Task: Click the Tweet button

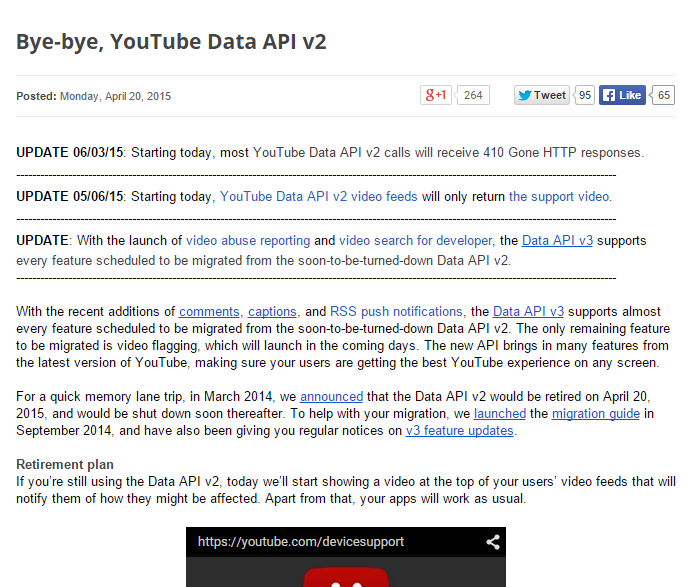Action: [x=541, y=96]
